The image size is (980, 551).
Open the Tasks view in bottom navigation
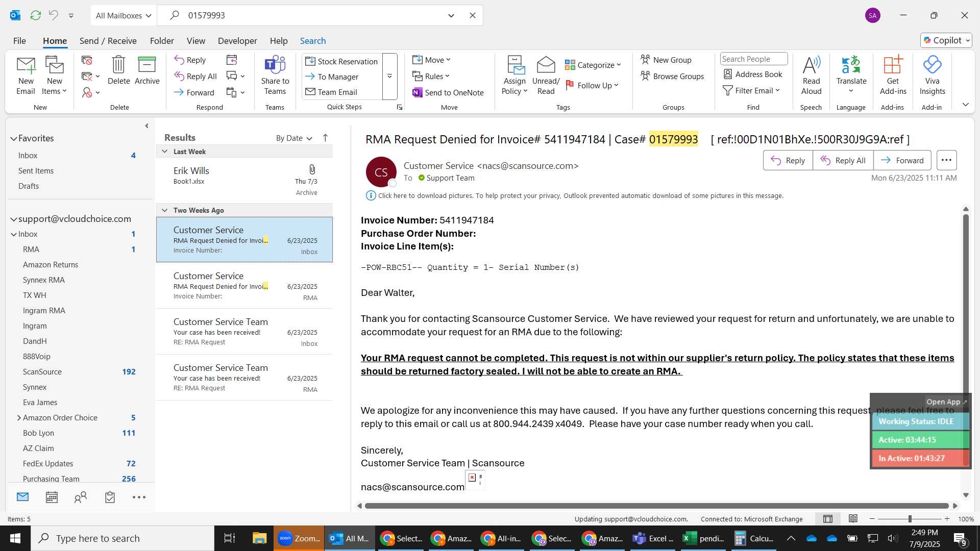tap(110, 497)
